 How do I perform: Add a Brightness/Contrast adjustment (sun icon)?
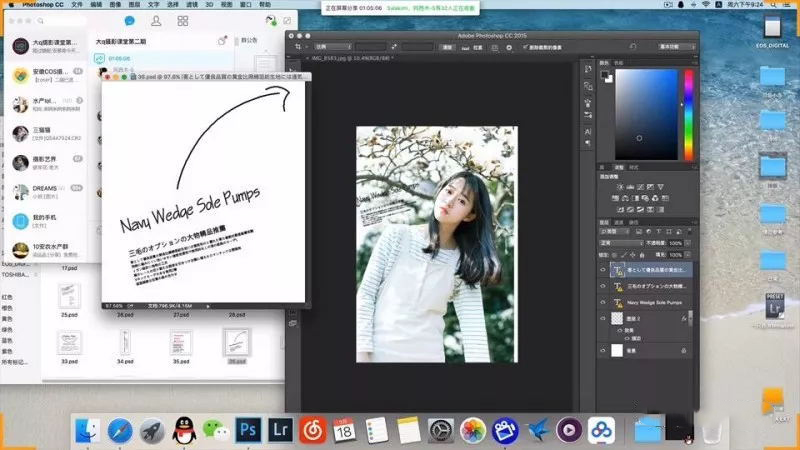620,187
